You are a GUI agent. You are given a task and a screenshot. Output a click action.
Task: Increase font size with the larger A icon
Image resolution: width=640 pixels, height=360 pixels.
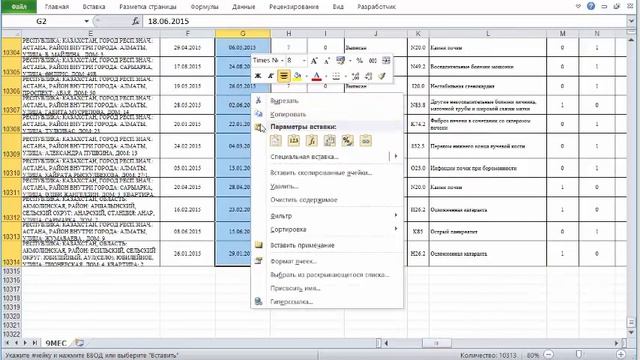coord(314,61)
